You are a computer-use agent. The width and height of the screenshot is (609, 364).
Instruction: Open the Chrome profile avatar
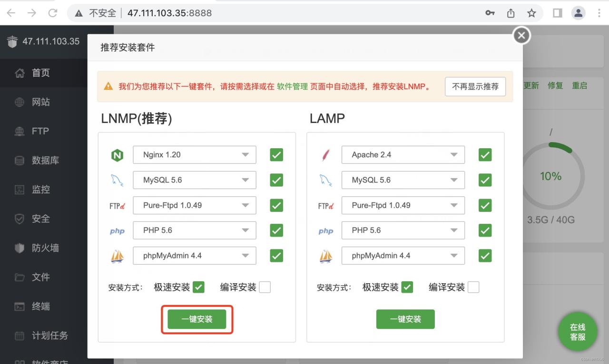579,13
